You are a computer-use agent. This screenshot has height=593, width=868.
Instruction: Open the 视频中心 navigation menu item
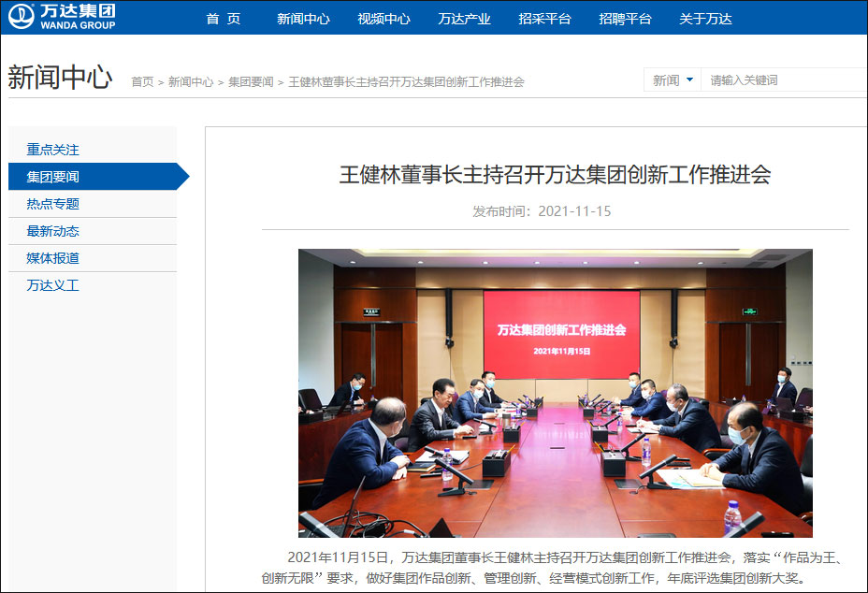pyautogui.click(x=383, y=19)
